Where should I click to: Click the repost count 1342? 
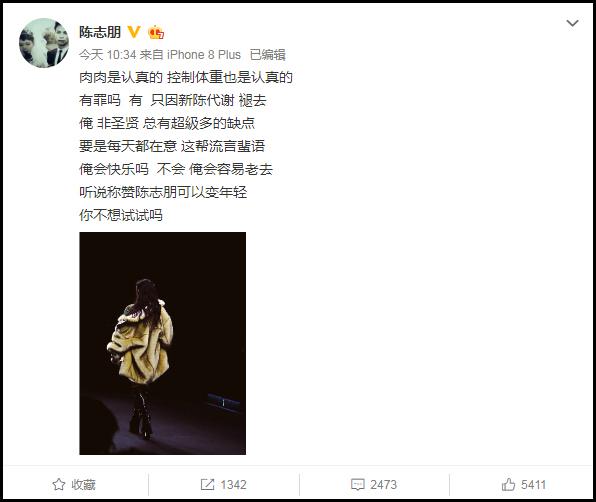tap(233, 485)
